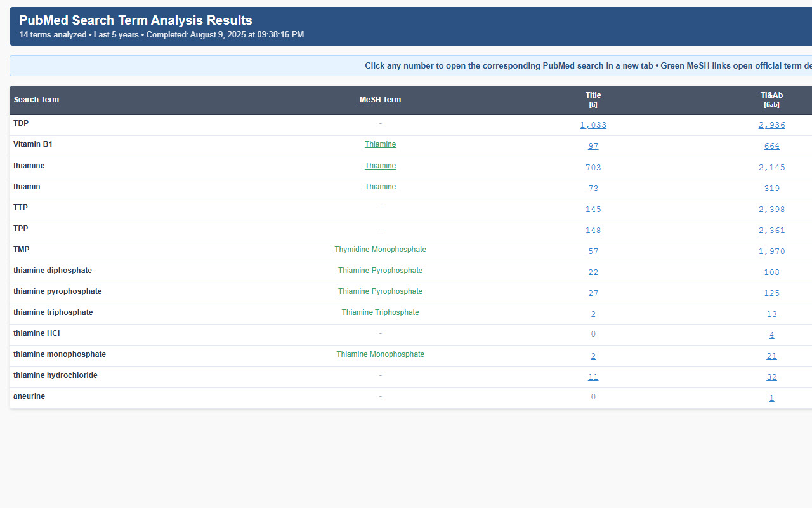Open Thiamine MeSH link in thiamin row
Viewport: 812px width, 508px height.
[380, 187]
